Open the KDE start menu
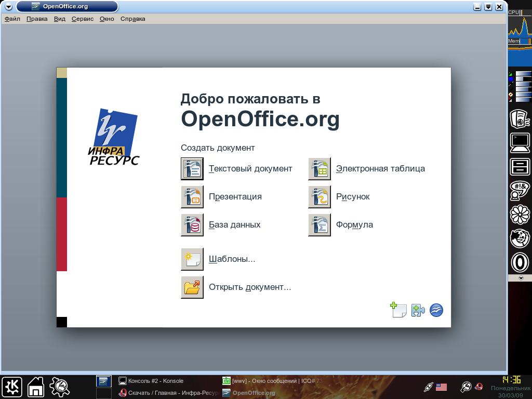This screenshot has height=399, width=532. click(11, 386)
